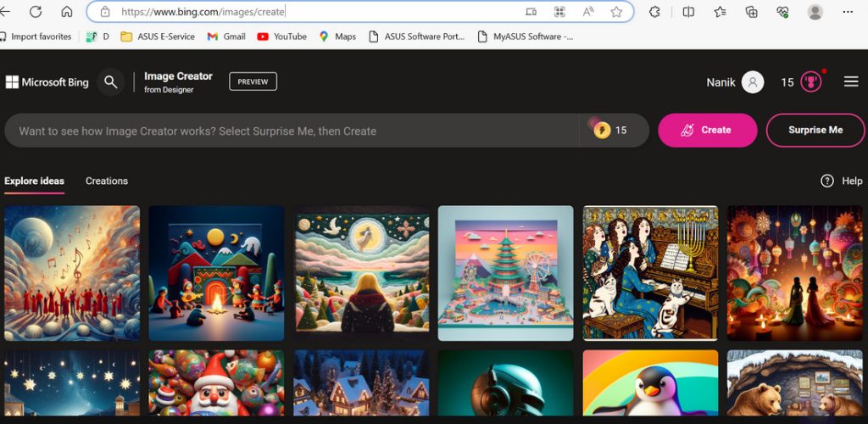
Task: Go to browser home page icon
Action: pyautogui.click(x=67, y=12)
